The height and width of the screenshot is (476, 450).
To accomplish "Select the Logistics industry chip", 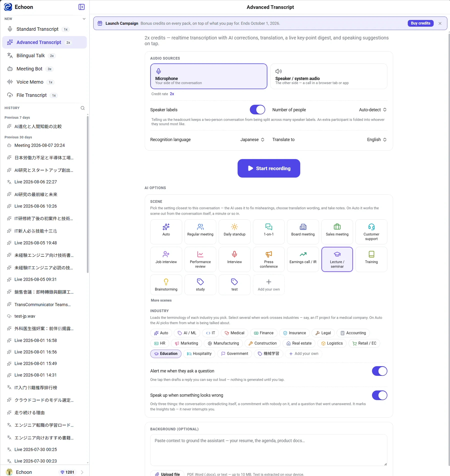I will coord(332,343).
